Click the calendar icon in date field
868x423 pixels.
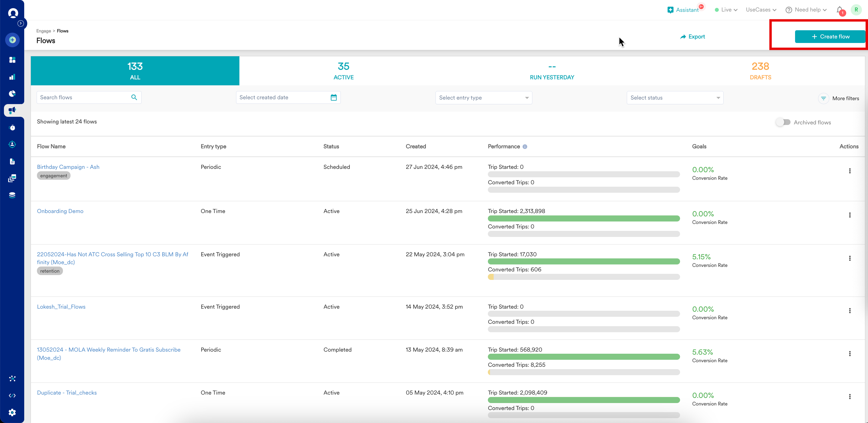[x=334, y=98]
